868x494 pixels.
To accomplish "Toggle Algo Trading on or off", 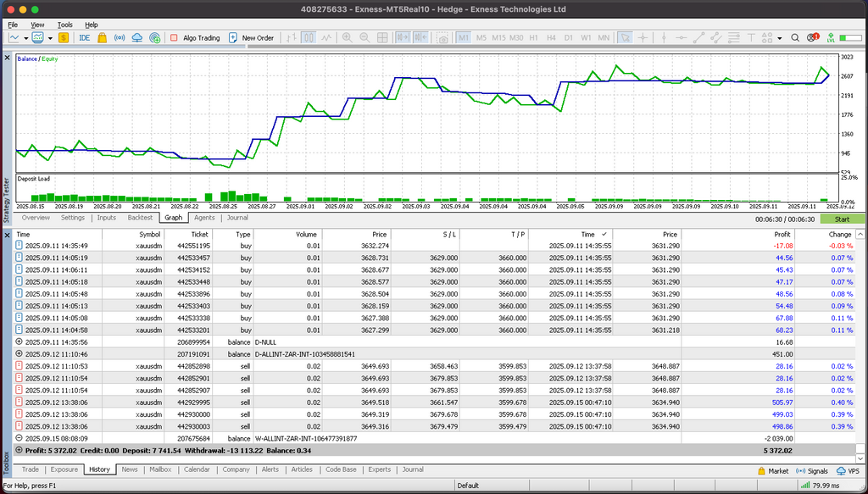I will tap(194, 37).
